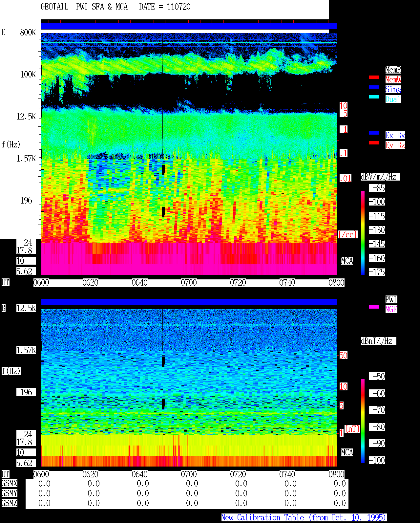The height and width of the screenshot is (523, 420).
Task: Click the red 50 tick label
Action: (x=343, y=355)
